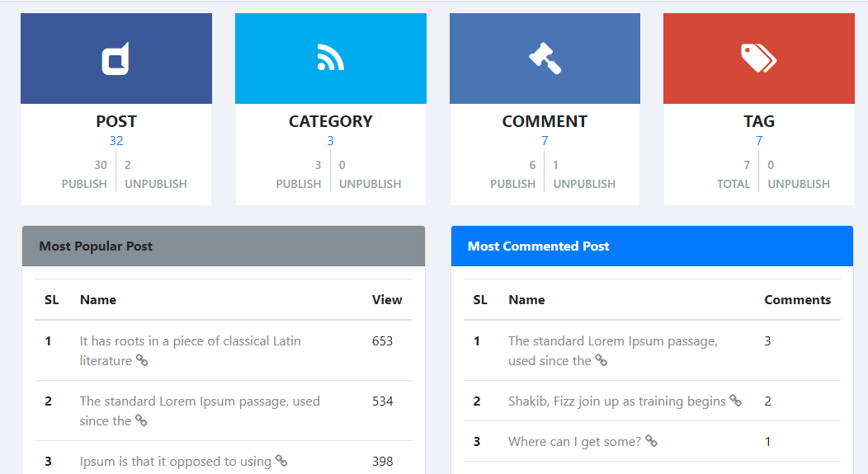Click the tag count 7 link
This screenshot has height=474, width=868.
[759, 141]
